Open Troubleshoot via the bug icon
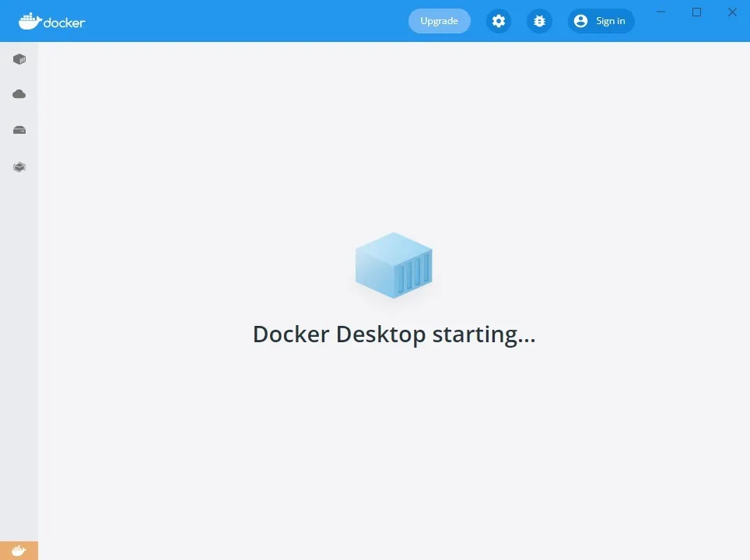This screenshot has width=750, height=560. [x=539, y=21]
